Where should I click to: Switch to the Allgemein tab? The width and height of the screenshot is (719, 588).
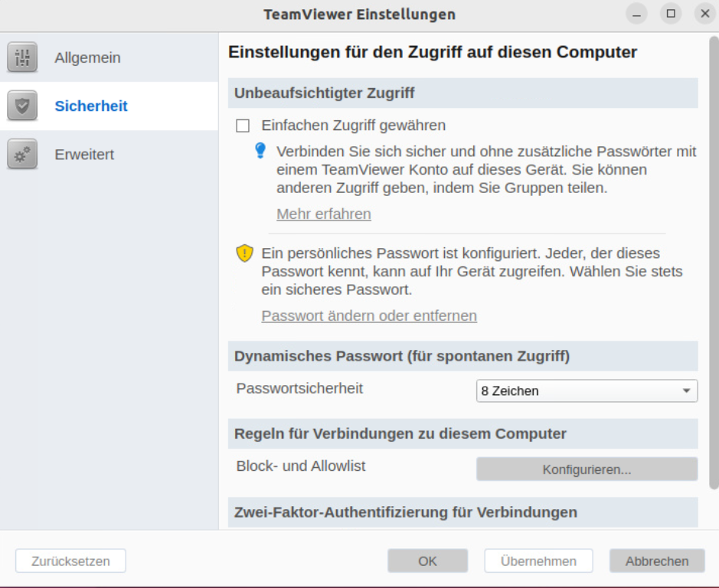pyautogui.click(x=87, y=57)
